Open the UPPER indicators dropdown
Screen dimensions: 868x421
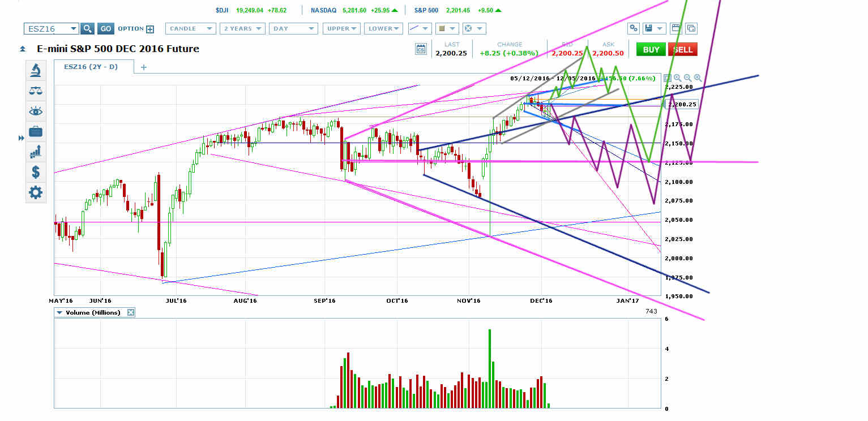(341, 28)
